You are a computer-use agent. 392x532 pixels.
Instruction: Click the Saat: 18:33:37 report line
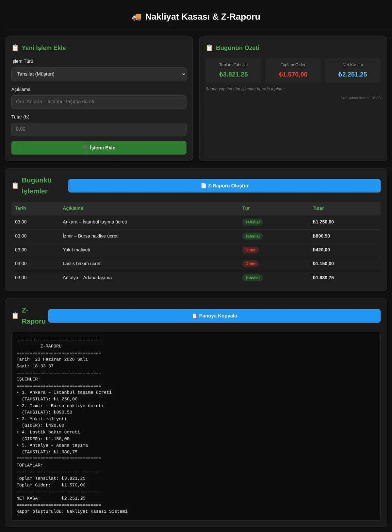click(35, 366)
